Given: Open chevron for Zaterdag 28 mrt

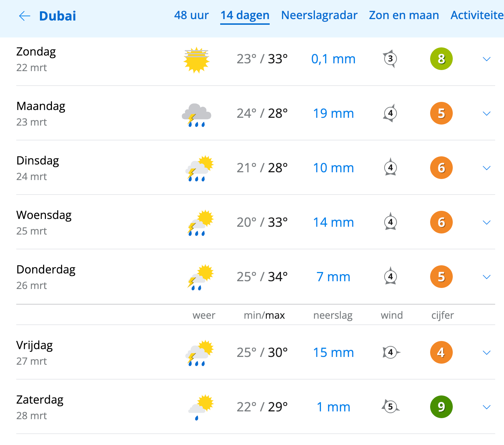Looking at the screenshot, I should 487,407.
